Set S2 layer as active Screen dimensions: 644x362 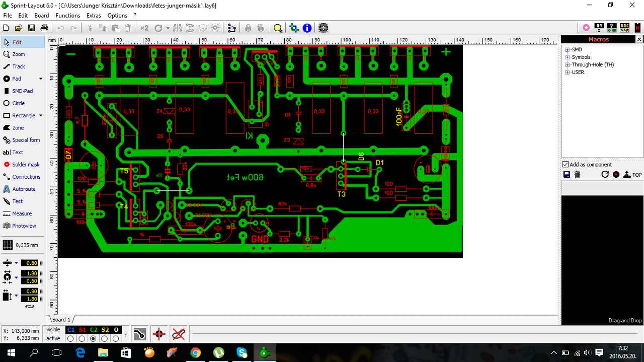click(105, 339)
